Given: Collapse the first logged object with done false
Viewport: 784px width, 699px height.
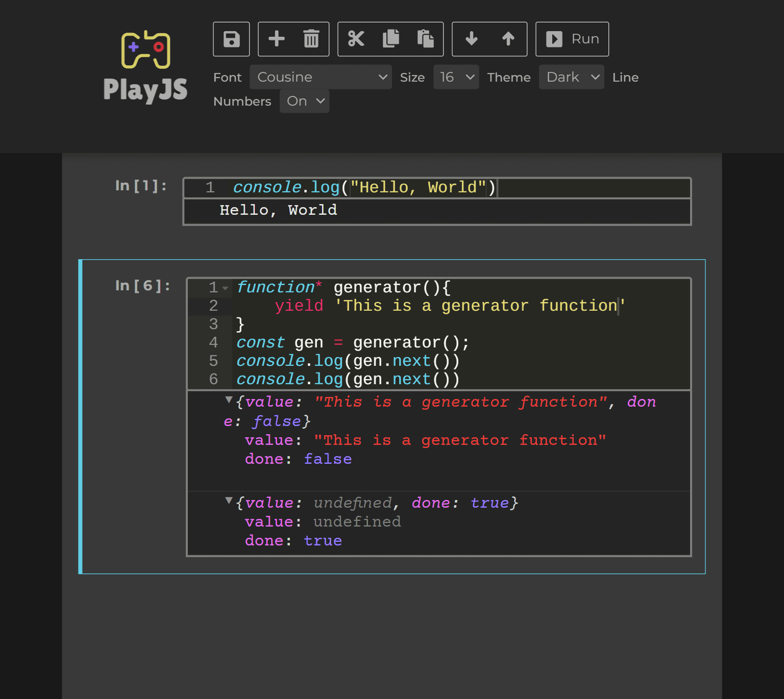Looking at the screenshot, I should pos(229,400).
